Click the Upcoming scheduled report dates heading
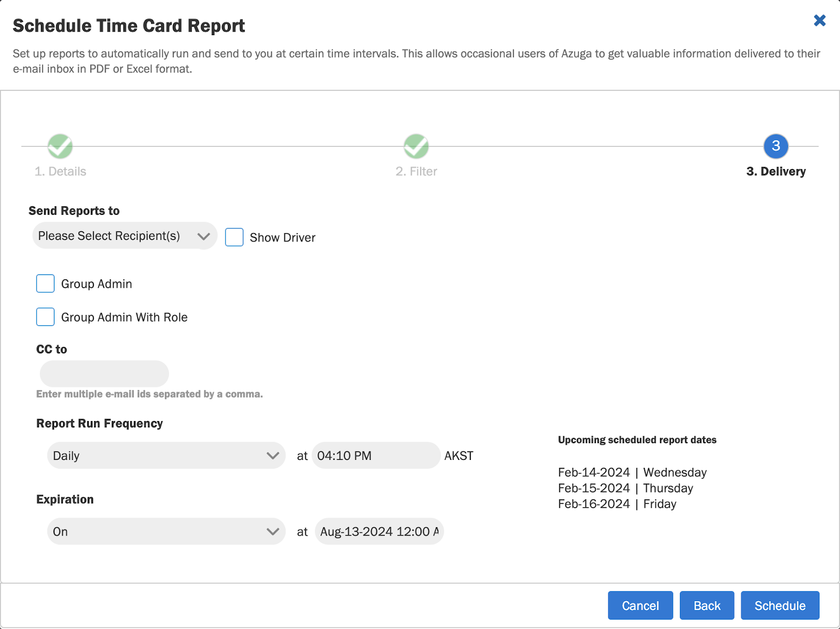Viewport: 840px width, 629px height. tap(637, 440)
